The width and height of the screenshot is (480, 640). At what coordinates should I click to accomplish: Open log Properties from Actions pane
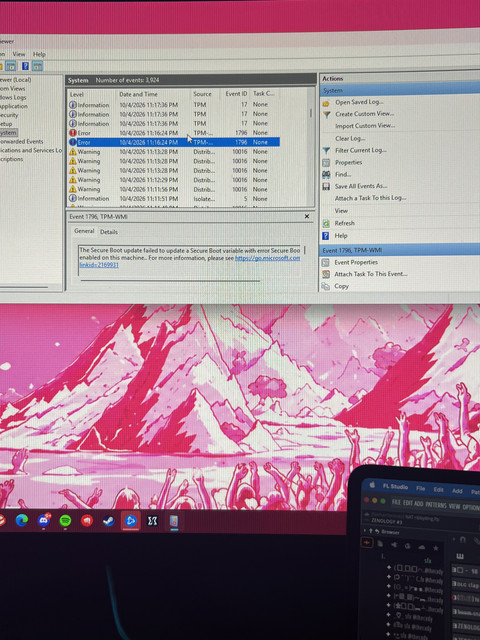349,162
